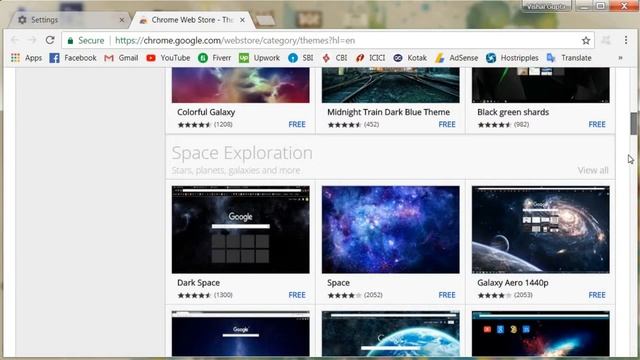Viewport: 640px width, 360px height.
Task: Click FREE on Galaxy Aero 1440p
Action: (x=597, y=295)
